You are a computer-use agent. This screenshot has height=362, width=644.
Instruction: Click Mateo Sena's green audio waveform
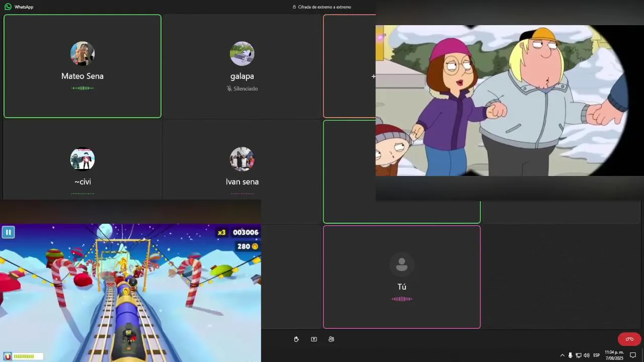(83, 88)
